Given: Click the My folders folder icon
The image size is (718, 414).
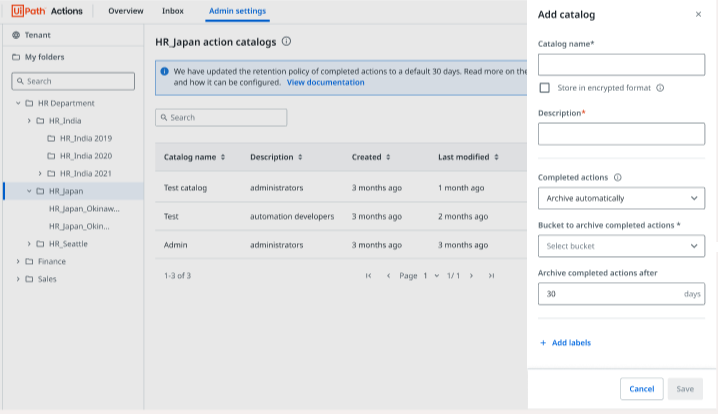Looking at the screenshot, I should pos(16,57).
